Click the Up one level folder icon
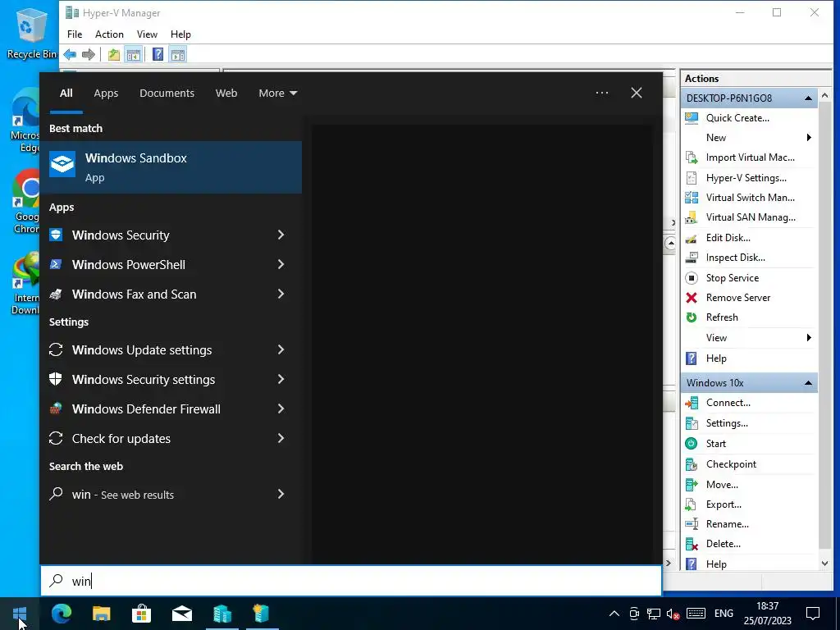Viewport: 840px width, 630px height. [x=113, y=55]
